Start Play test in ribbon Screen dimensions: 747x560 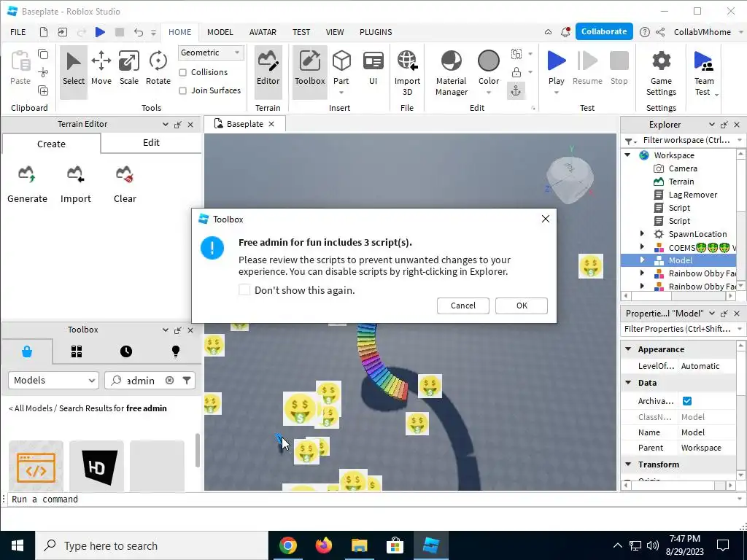coord(556,68)
